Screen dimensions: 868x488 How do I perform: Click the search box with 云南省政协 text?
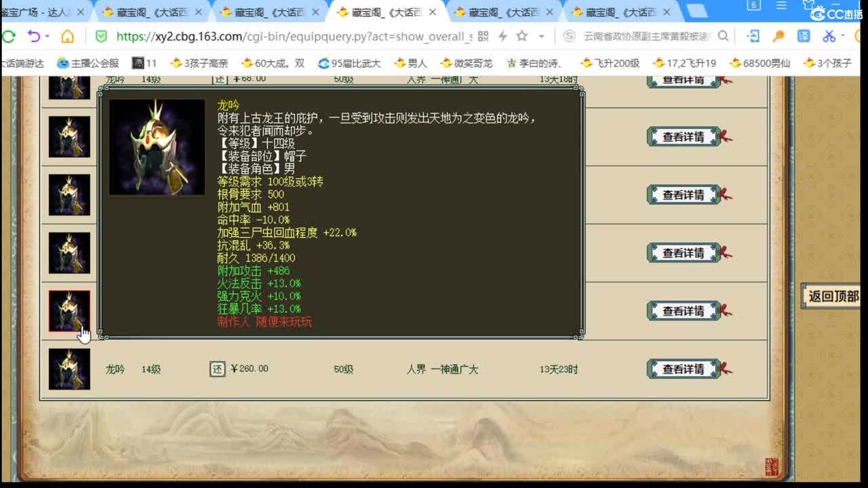647,37
